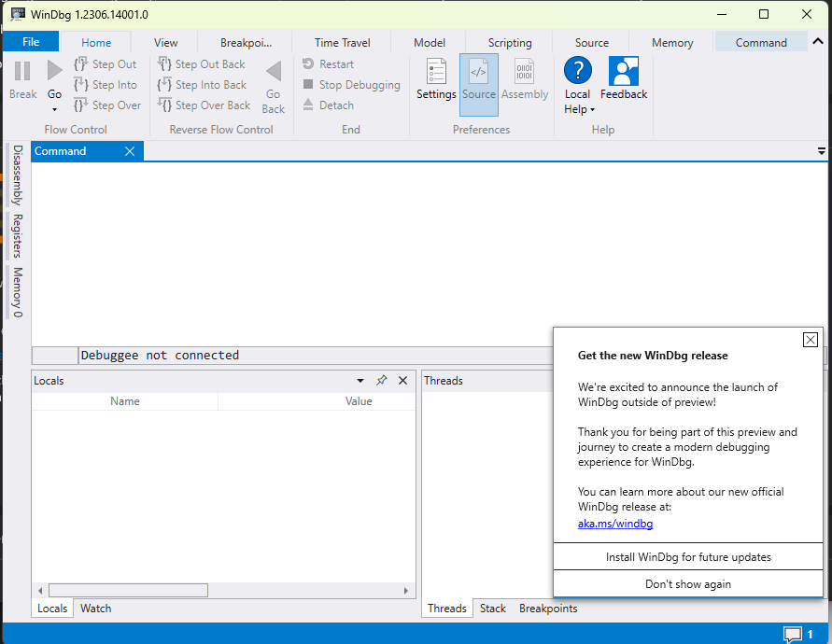
Task: Click Step Into Back
Action: tap(202, 85)
